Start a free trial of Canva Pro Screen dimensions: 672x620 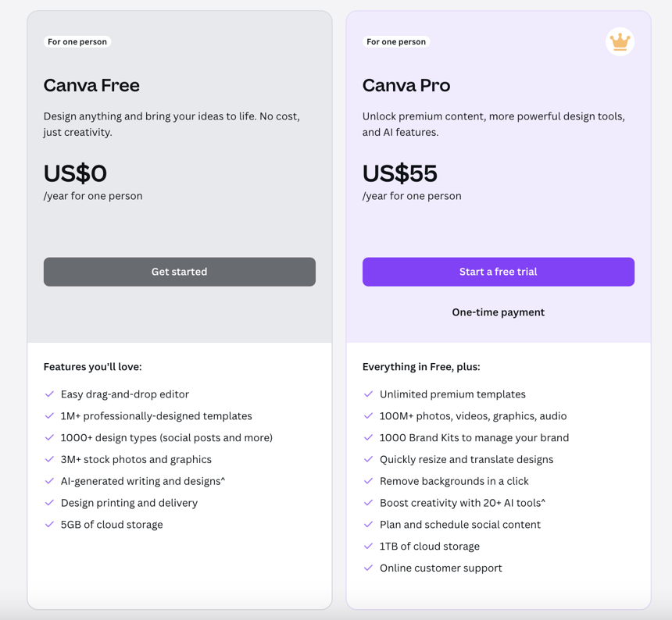click(x=498, y=272)
